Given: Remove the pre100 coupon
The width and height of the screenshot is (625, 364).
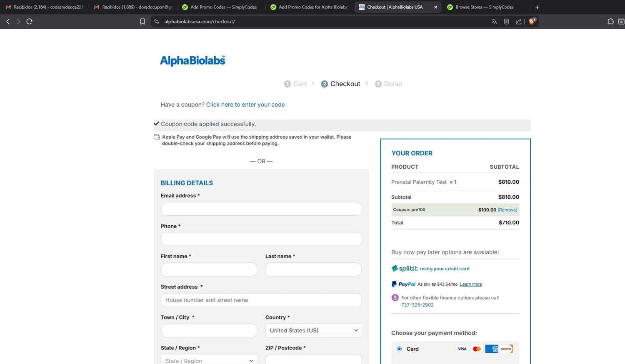Looking at the screenshot, I should (507, 210).
